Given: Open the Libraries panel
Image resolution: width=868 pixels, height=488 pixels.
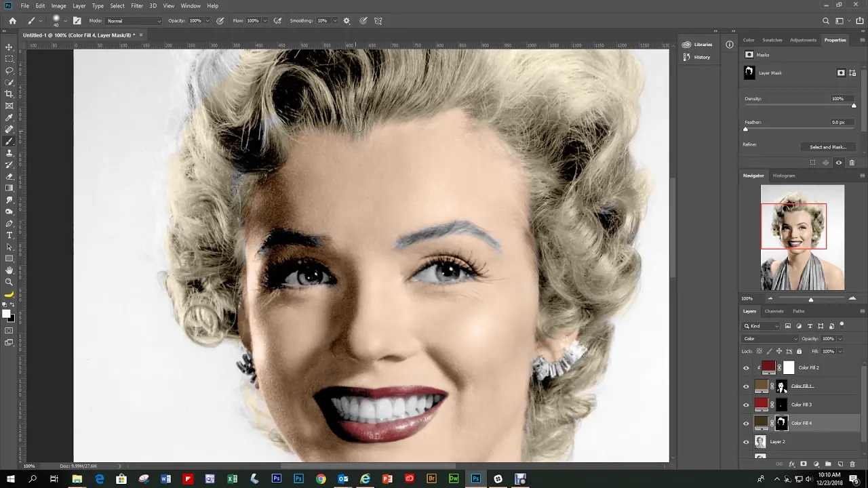Looking at the screenshot, I should [697, 45].
